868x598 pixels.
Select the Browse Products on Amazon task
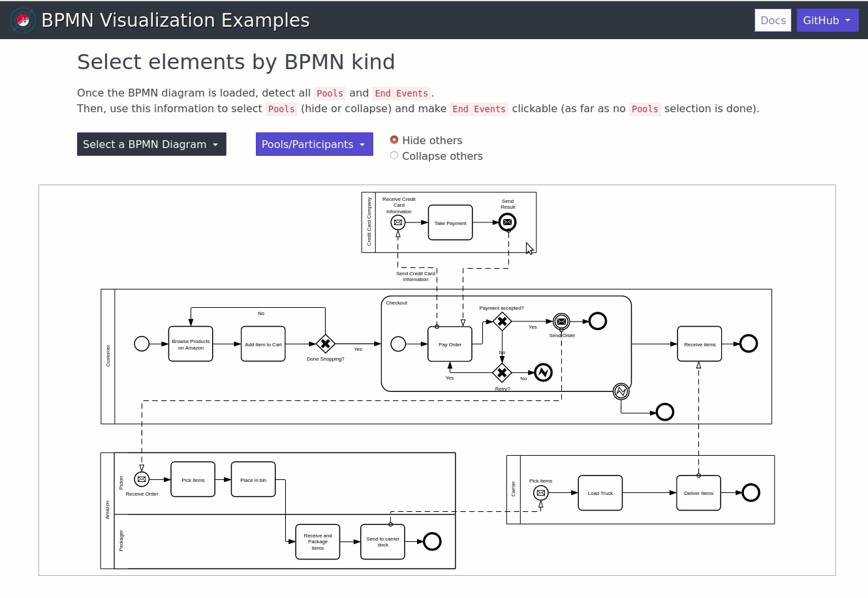[191, 344]
